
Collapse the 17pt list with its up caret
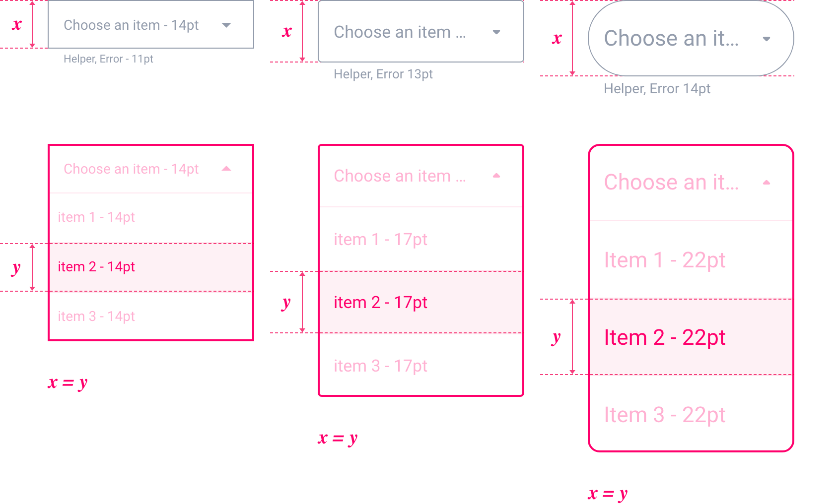point(496,176)
